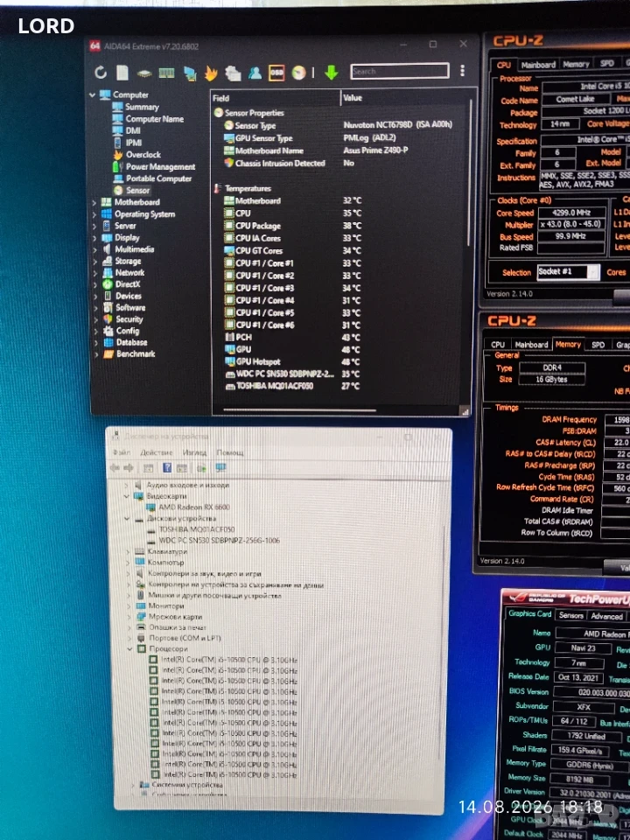Collapse Процесори in Device Manager
630x840 pixels.
(130, 648)
